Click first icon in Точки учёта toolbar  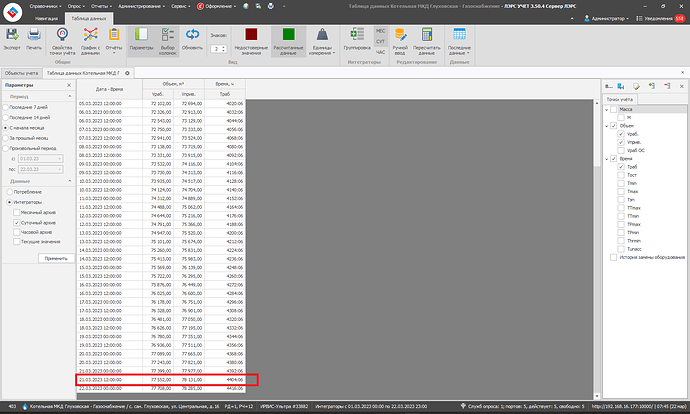[609, 86]
